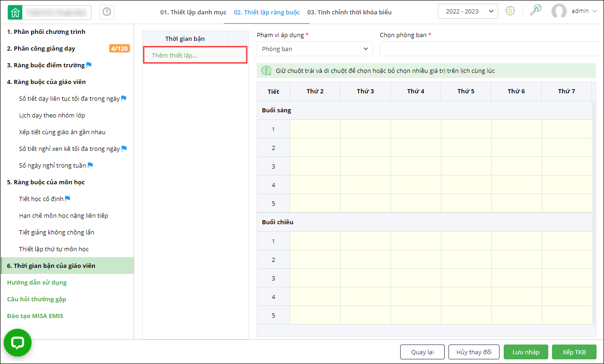Screen dimensions: 604x364
Task: Expand the Phạm vi áp dụng dropdown
Action: (x=314, y=49)
